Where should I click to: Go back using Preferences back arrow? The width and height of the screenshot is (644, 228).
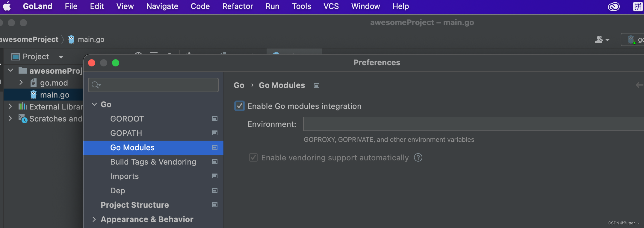[639, 85]
